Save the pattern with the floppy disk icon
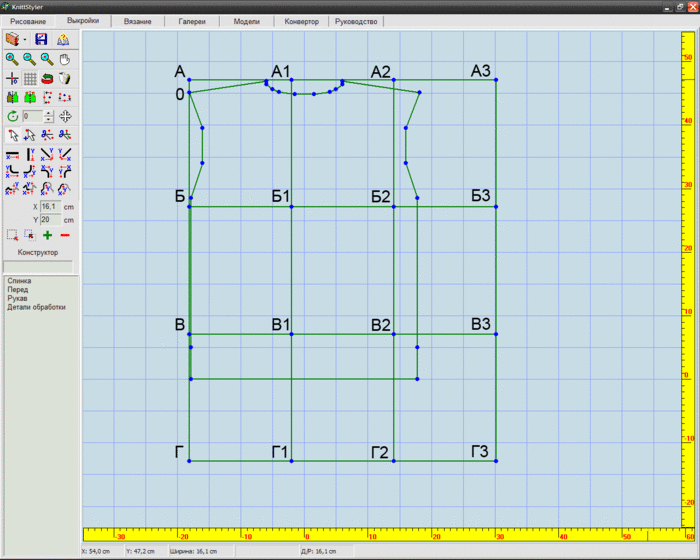Image resolution: width=700 pixels, height=560 pixels. coord(41,39)
